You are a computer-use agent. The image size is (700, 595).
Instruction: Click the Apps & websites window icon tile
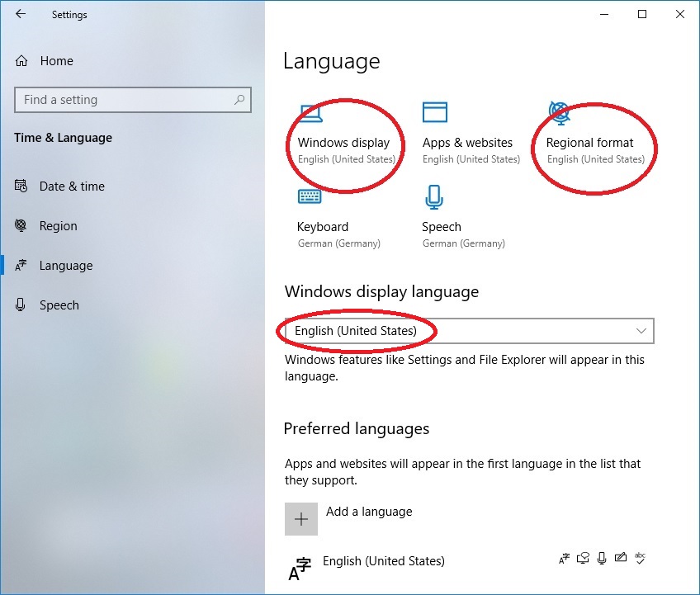pos(435,112)
